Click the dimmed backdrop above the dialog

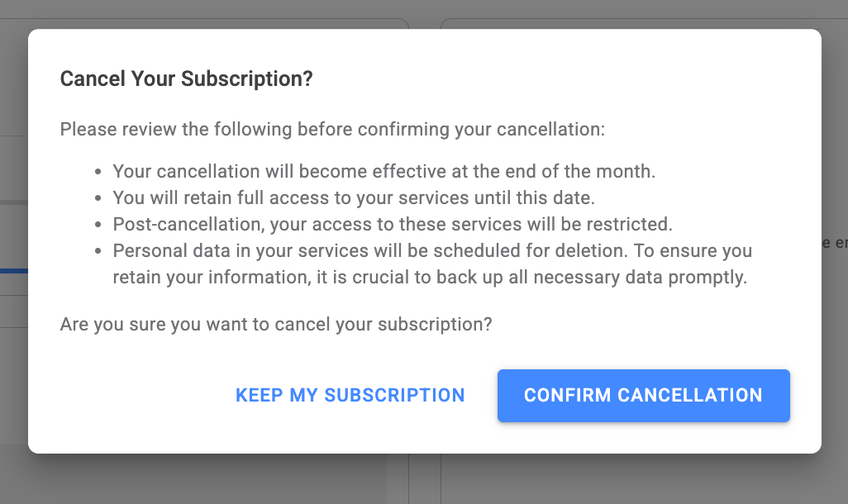(x=413, y=12)
